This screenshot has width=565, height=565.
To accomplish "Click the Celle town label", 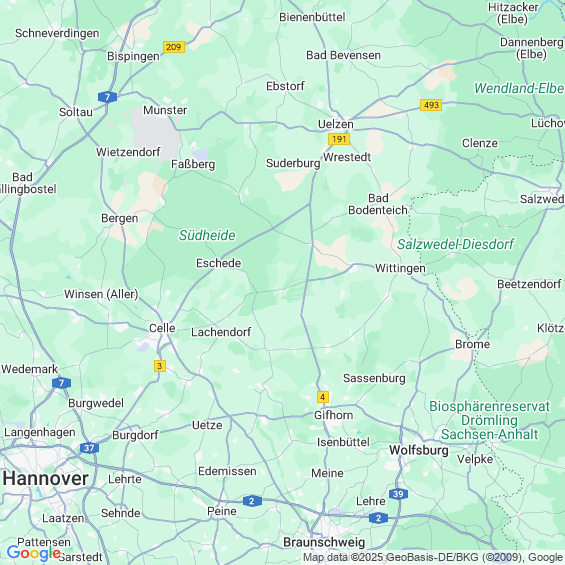I will [x=162, y=328].
